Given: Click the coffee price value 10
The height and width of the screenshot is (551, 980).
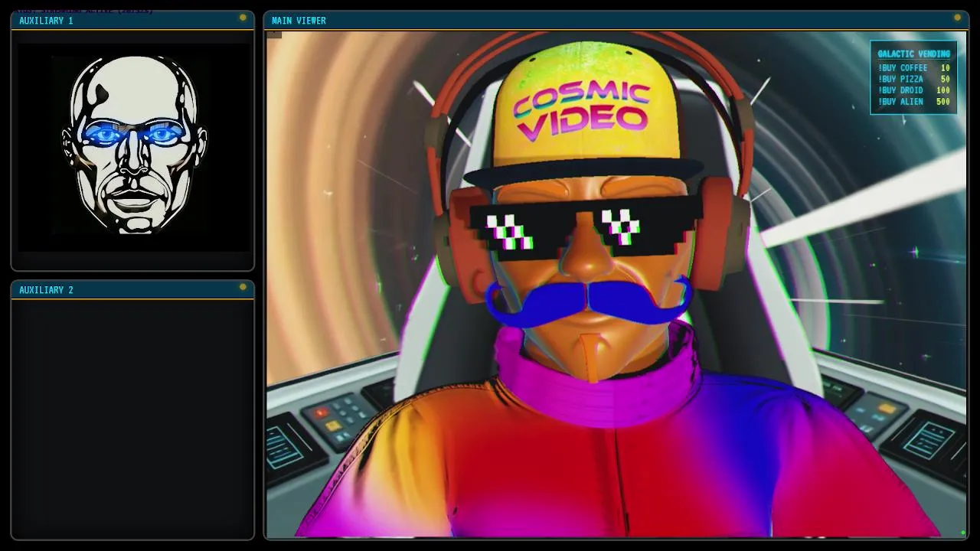Looking at the screenshot, I should click(x=946, y=68).
